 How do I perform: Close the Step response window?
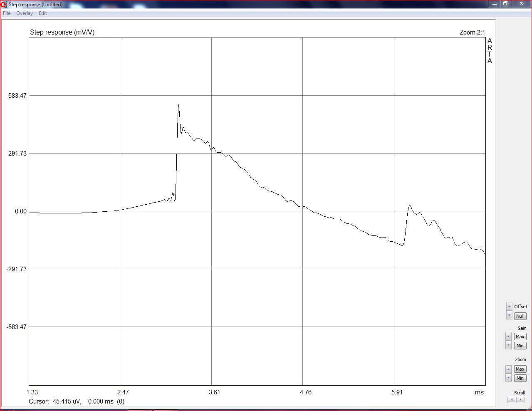pyautogui.click(x=521, y=4)
